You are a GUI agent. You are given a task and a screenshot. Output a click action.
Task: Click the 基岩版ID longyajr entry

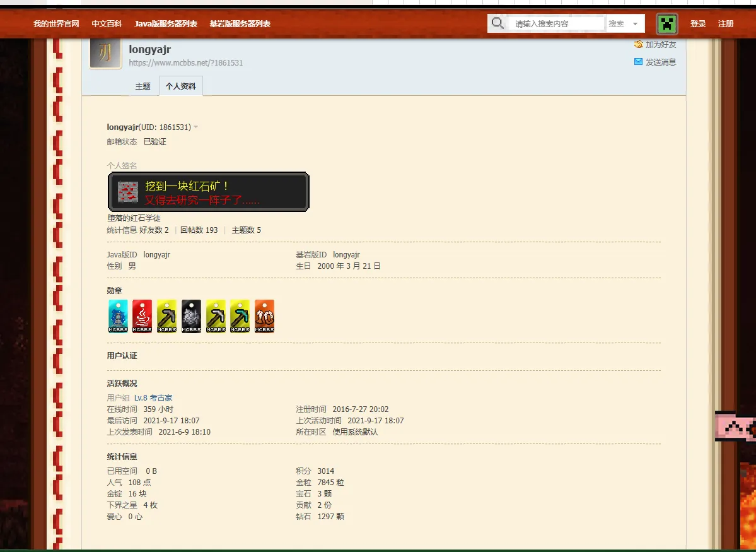pos(328,255)
